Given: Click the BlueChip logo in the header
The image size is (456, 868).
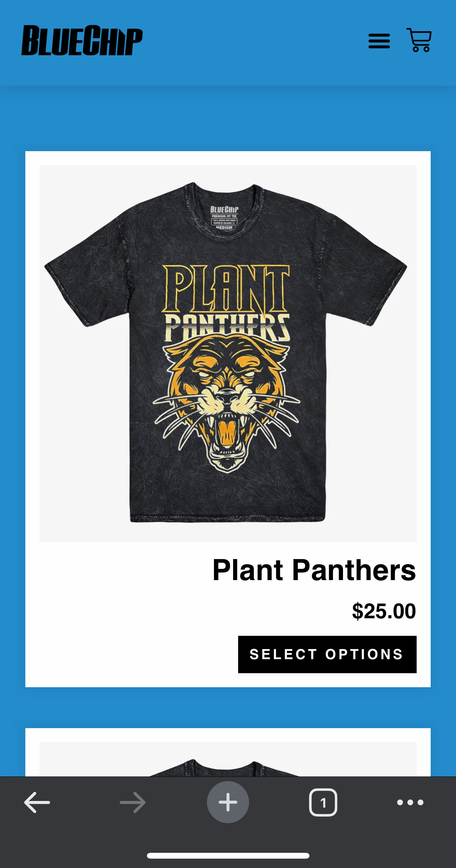Looking at the screenshot, I should [x=82, y=40].
